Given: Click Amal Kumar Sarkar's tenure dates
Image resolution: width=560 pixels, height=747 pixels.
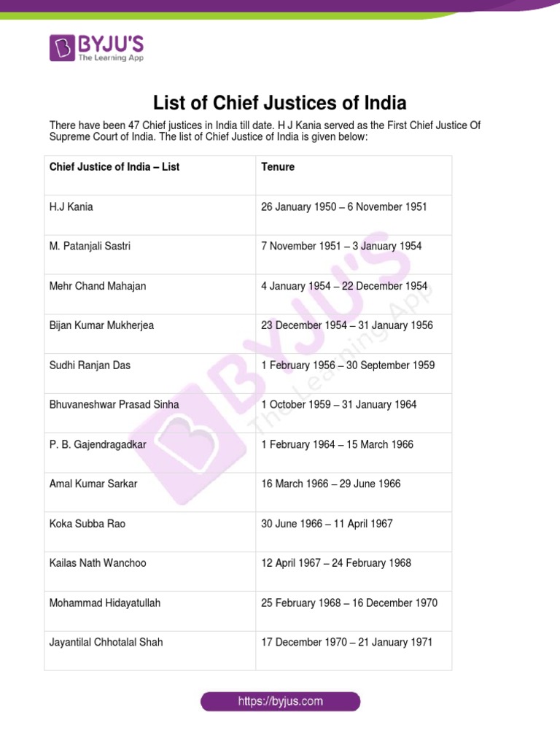Looking at the screenshot, I should click(x=330, y=484).
